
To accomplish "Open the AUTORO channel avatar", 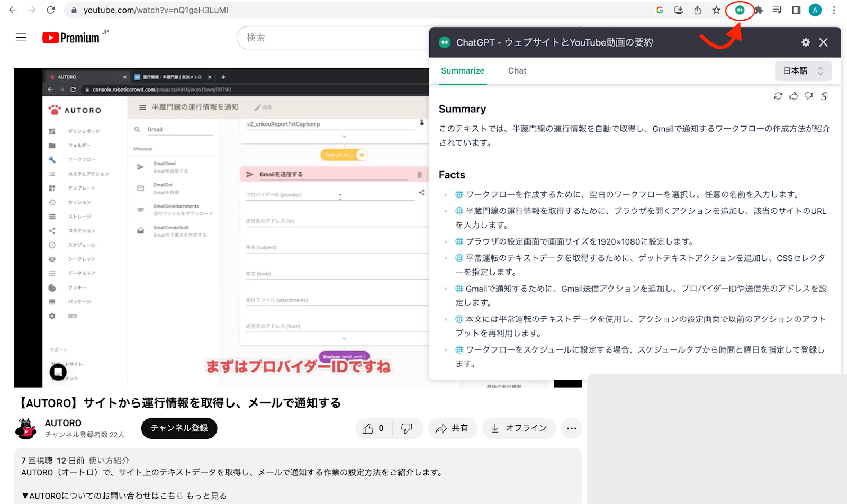I will [25, 428].
